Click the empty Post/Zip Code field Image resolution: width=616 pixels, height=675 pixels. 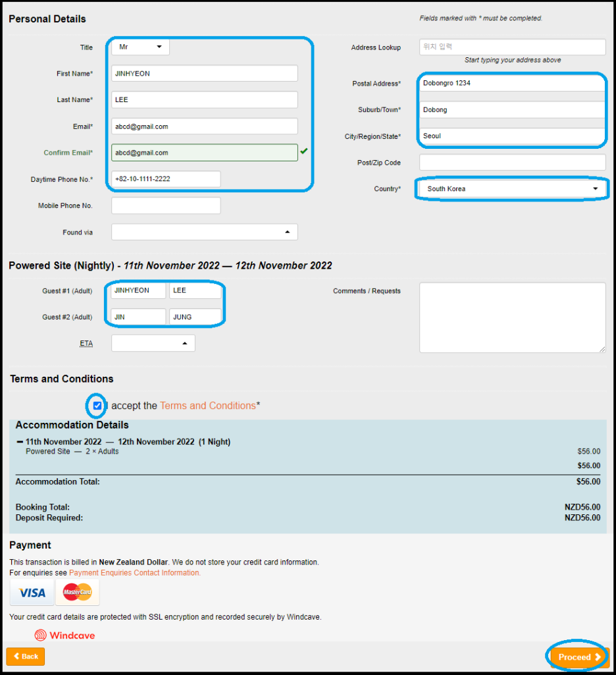(x=512, y=163)
